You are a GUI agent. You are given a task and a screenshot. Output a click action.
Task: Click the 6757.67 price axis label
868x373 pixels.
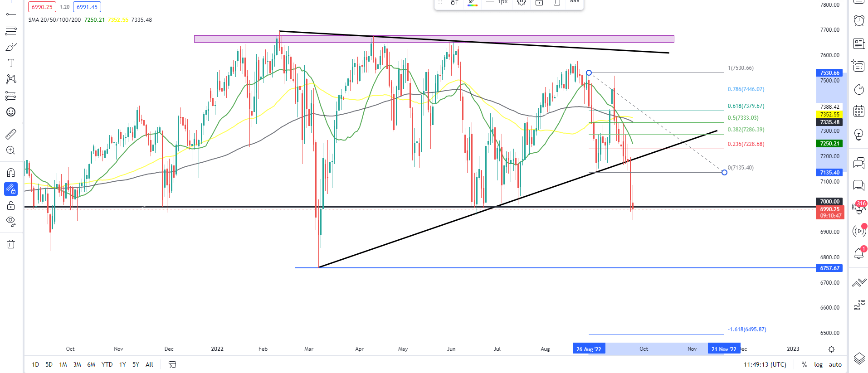pos(829,268)
